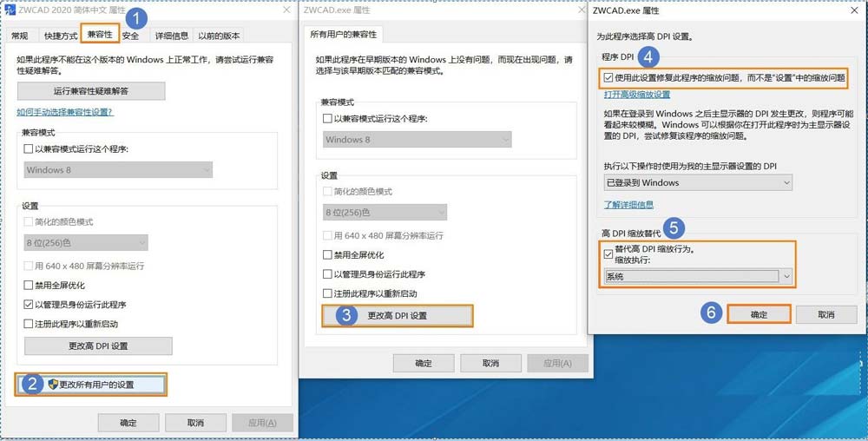Expand Windows 8 dropdown in all-users window

418,140
